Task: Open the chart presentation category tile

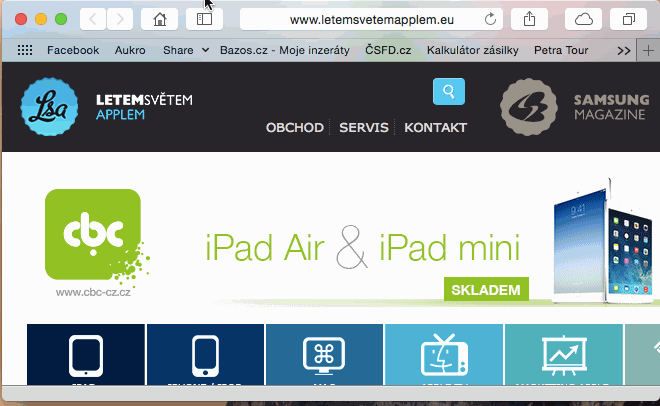Action: pyautogui.click(x=564, y=354)
